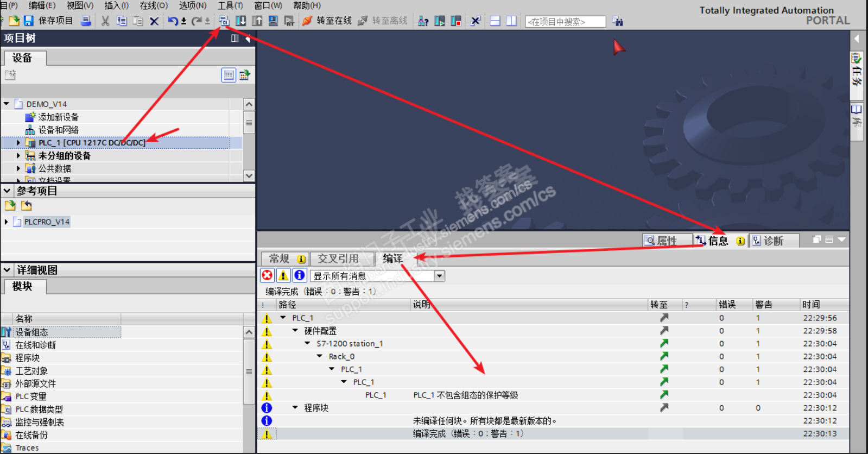The height and width of the screenshot is (454, 868).
Task: Click 添加新设备 in the project tree
Action: pos(58,117)
